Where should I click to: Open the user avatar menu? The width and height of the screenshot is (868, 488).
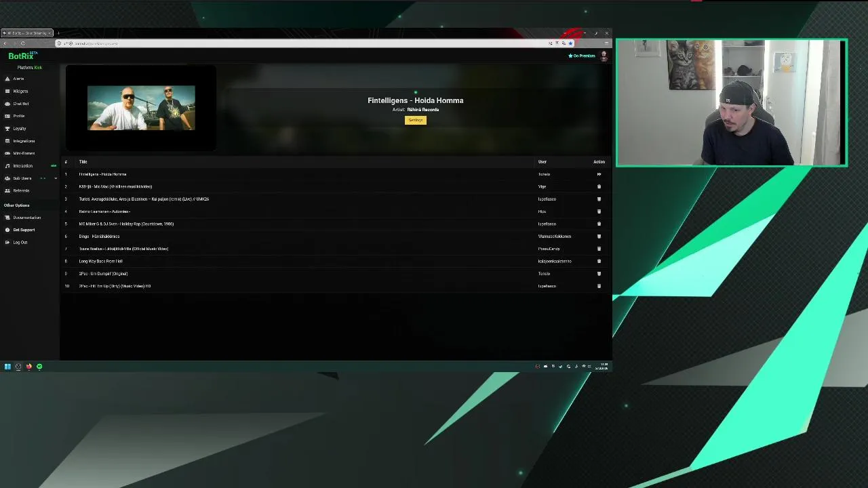[604, 56]
